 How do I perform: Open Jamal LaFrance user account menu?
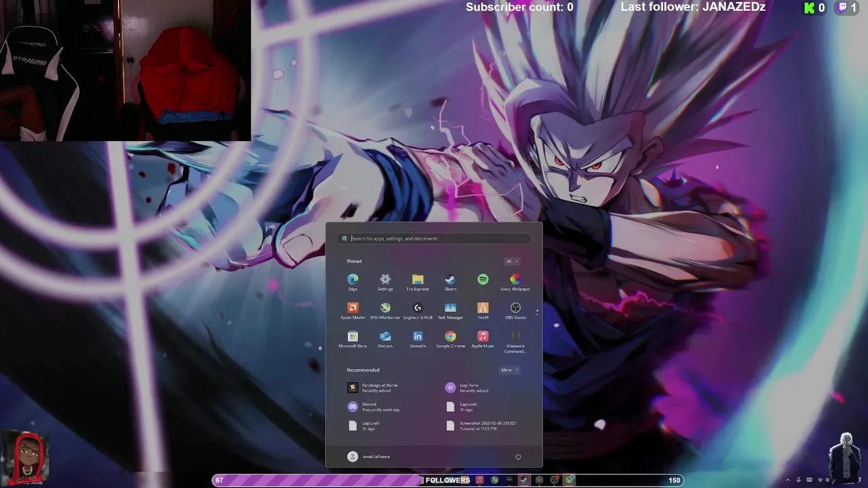[x=369, y=456]
